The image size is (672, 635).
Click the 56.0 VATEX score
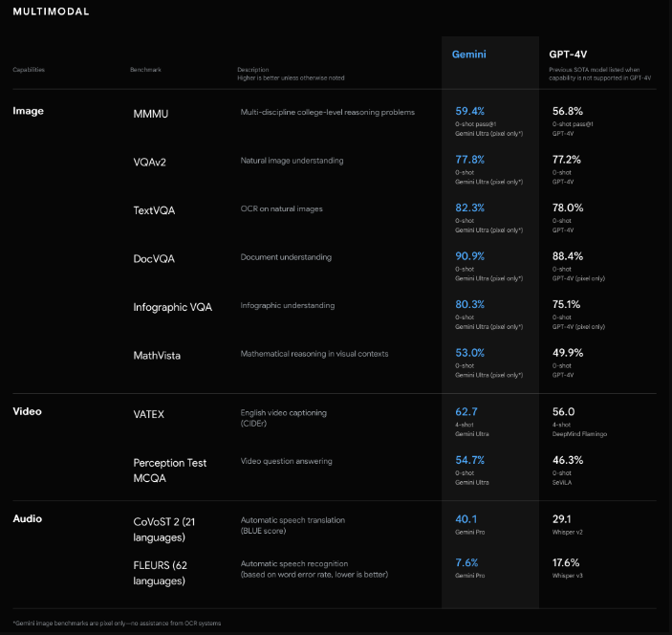coord(564,412)
